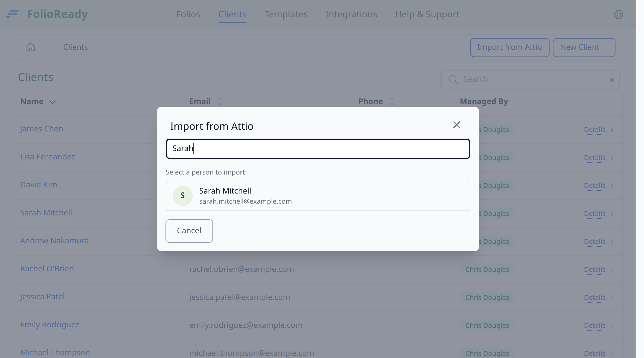This screenshot has width=644, height=358.
Task: Click Chris Douglas badge in Rachel O'Brien row
Action: [x=487, y=270]
